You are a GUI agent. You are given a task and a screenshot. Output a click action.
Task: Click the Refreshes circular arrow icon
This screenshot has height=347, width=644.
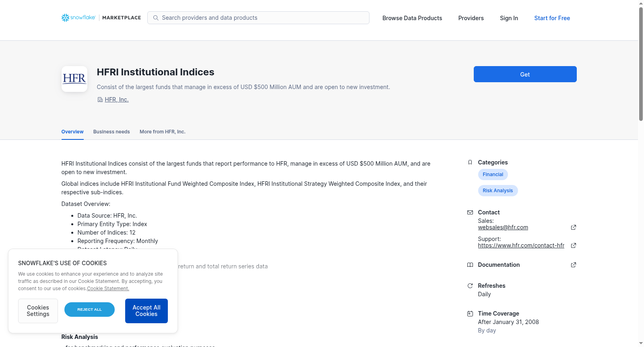click(x=470, y=286)
